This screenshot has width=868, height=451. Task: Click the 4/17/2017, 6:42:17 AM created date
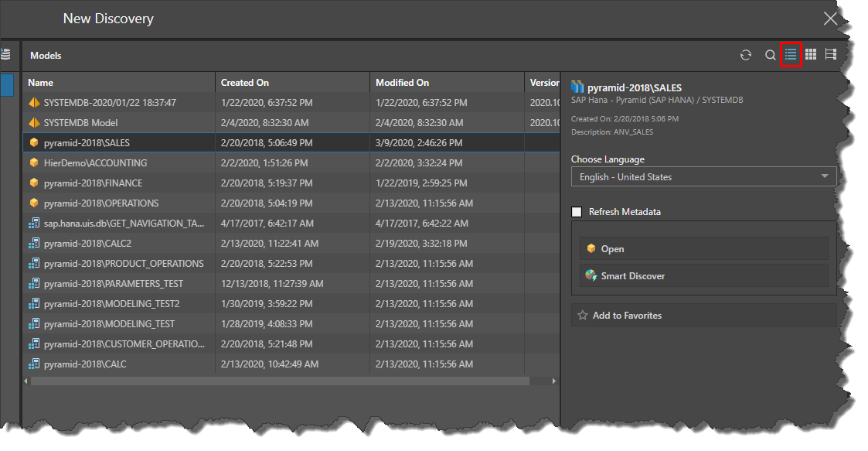pyautogui.click(x=267, y=224)
